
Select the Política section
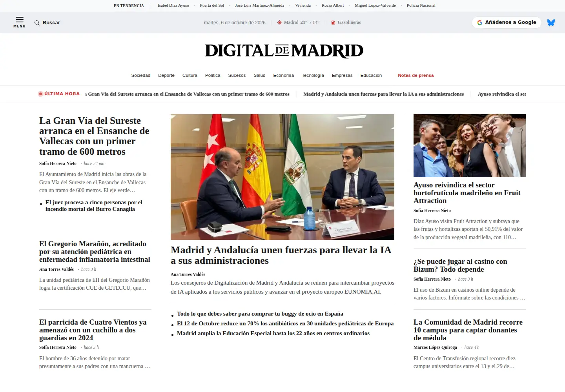coord(213,75)
